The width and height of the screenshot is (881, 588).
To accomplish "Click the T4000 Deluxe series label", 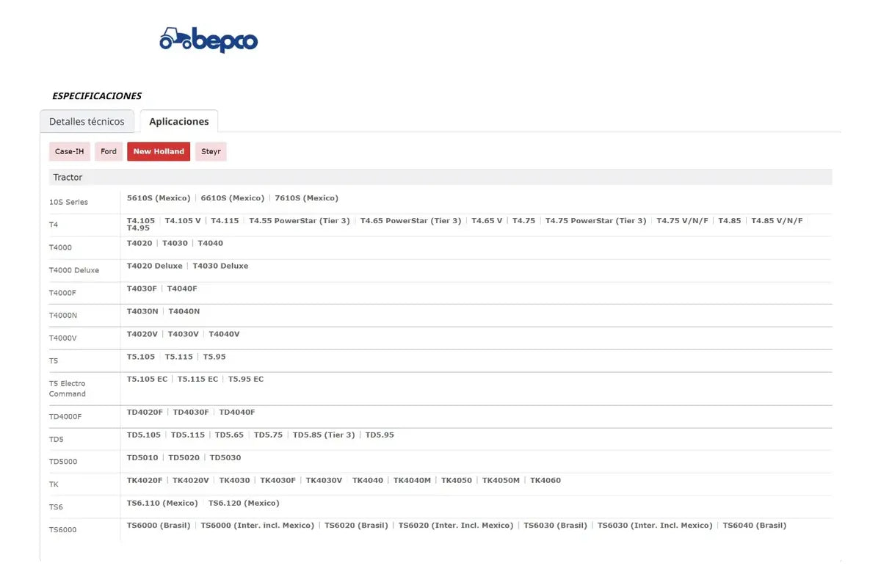I will (x=74, y=270).
